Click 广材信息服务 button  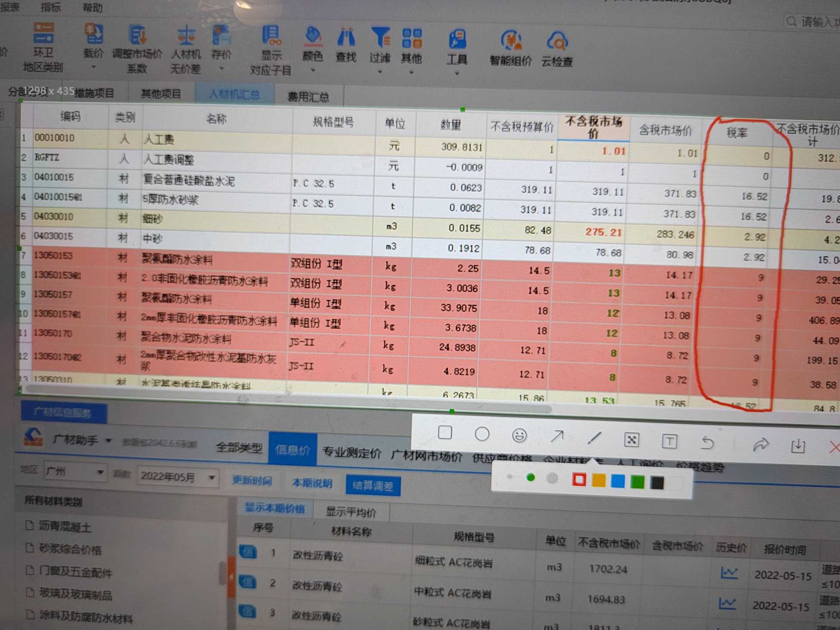point(64,413)
